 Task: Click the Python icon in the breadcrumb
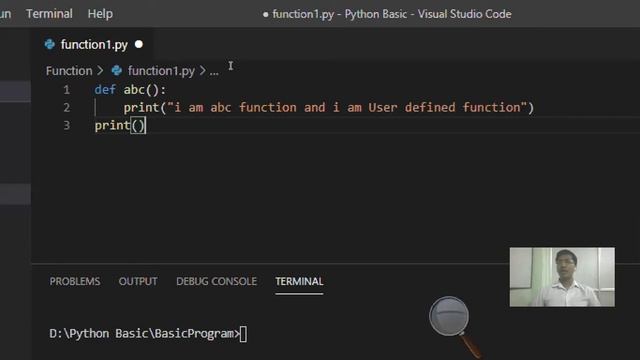coord(117,71)
